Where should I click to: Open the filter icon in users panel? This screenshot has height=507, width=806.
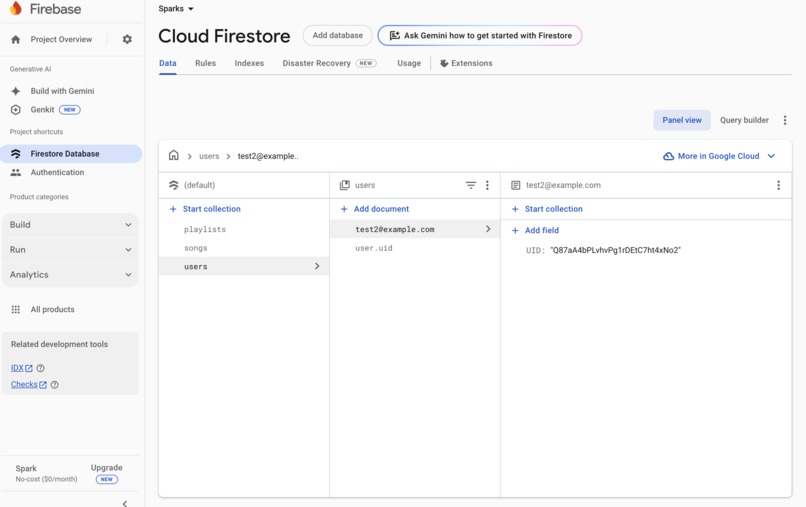click(471, 185)
